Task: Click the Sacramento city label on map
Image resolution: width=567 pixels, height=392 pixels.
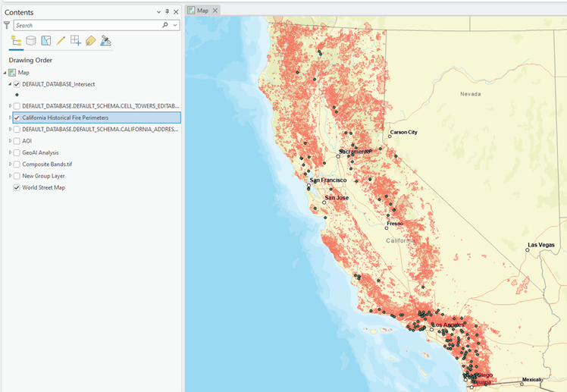Action: tap(354, 152)
